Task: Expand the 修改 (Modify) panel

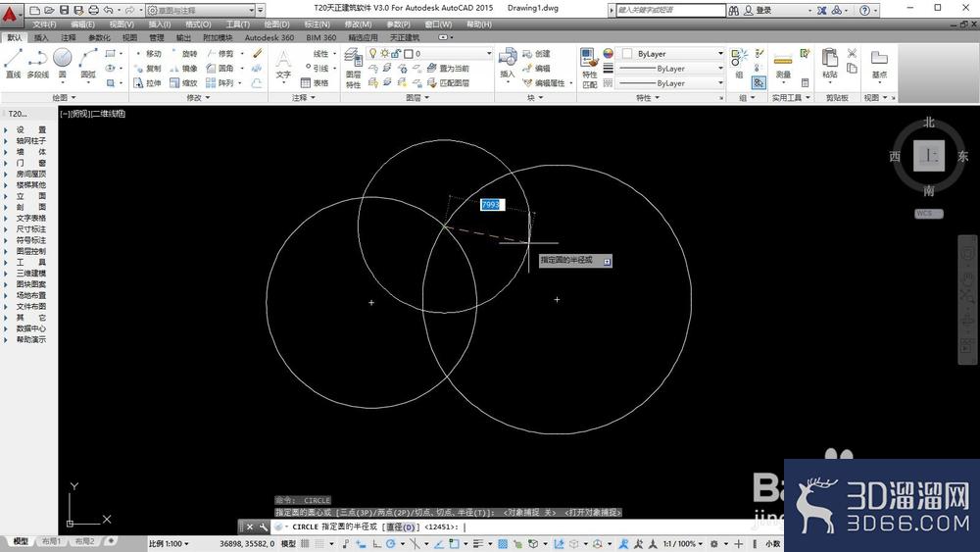Action: tap(198, 97)
